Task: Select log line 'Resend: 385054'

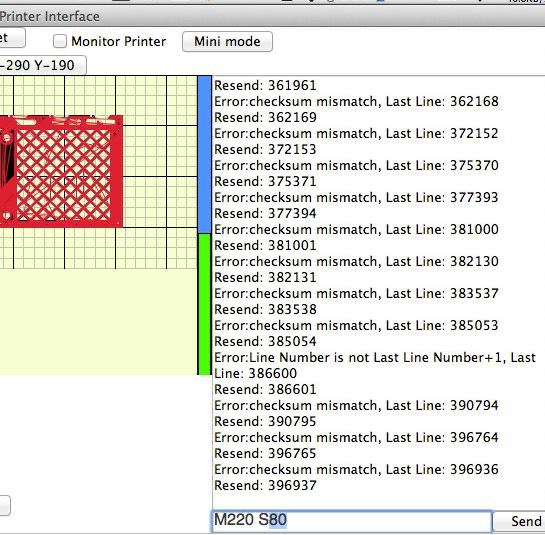Action: [x=265, y=341]
